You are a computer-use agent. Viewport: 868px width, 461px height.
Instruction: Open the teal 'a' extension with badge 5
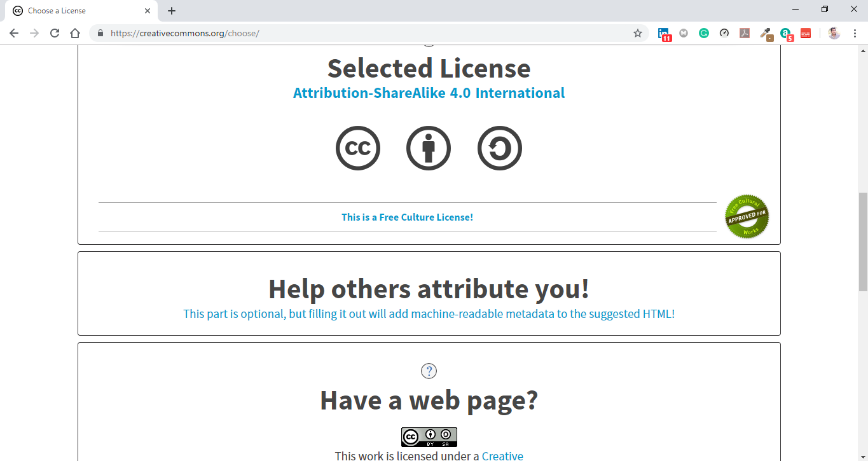pos(787,34)
